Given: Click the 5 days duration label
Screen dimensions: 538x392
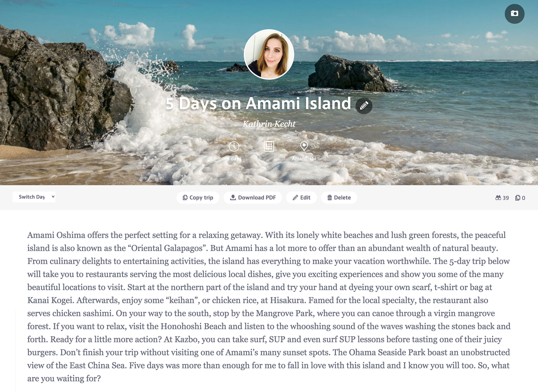Looking at the screenshot, I should click(x=234, y=159).
